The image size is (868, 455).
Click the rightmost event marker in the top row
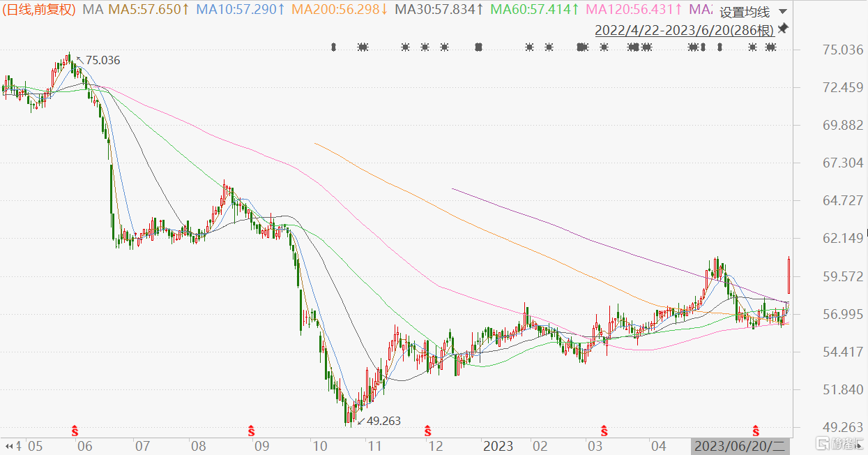point(770,47)
